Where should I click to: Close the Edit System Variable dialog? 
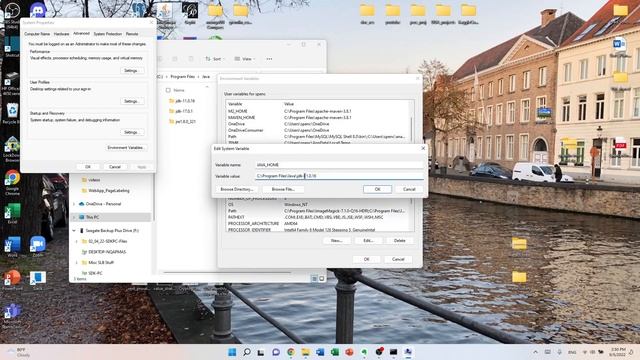coord(423,148)
